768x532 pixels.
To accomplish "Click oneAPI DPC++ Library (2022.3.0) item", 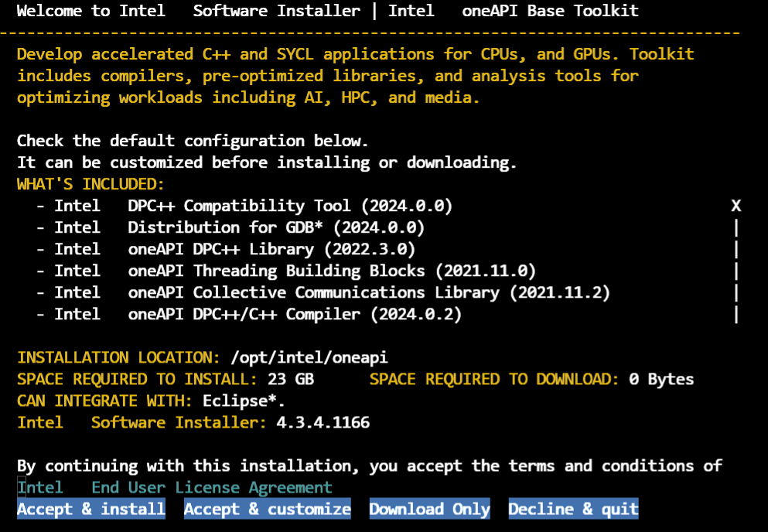I will click(234, 249).
